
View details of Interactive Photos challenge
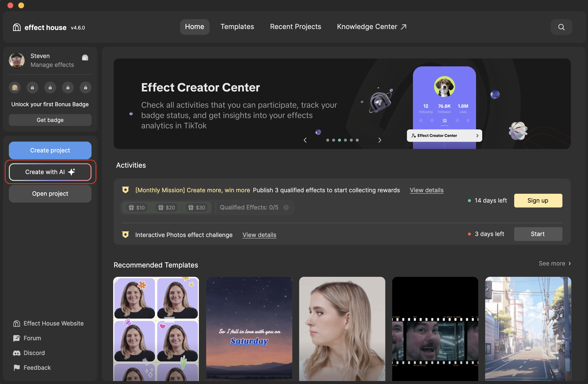[x=259, y=235]
